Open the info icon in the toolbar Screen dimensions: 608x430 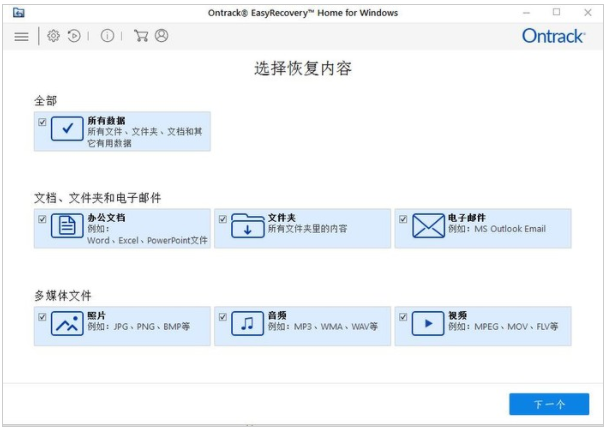[x=107, y=36]
